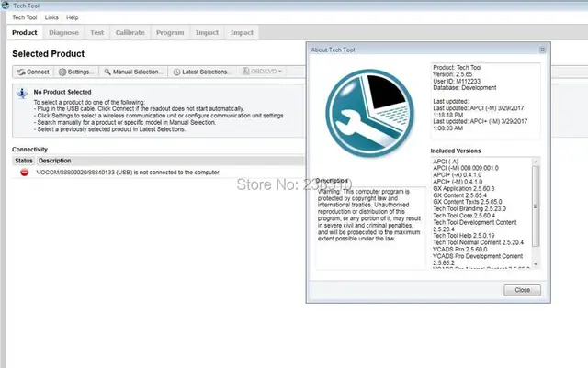Screen dimensions: 588x368
Task: Click the copyright warning description text
Action: coord(369,215)
